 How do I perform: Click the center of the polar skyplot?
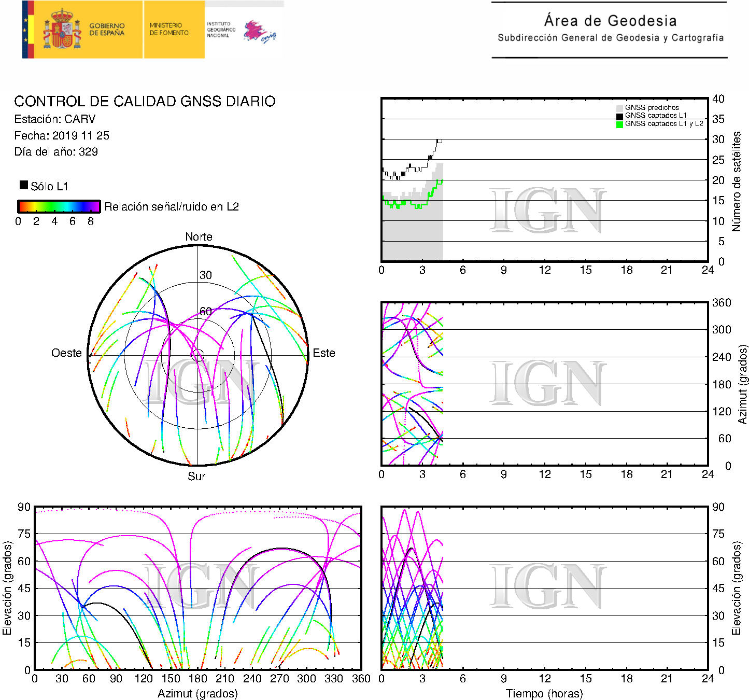(197, 355)
